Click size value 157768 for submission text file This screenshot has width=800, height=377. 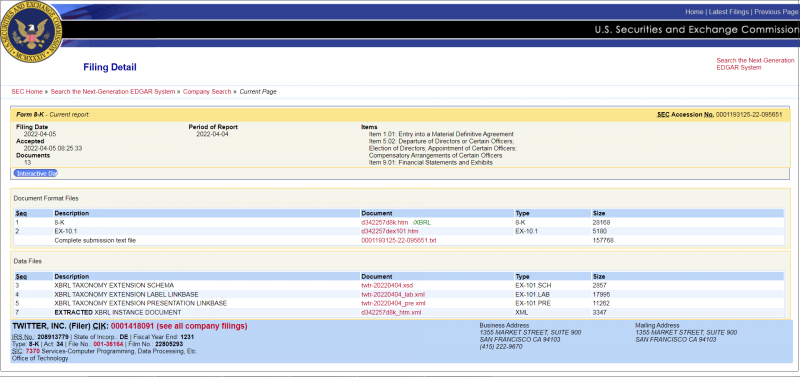tap(603, 240)
